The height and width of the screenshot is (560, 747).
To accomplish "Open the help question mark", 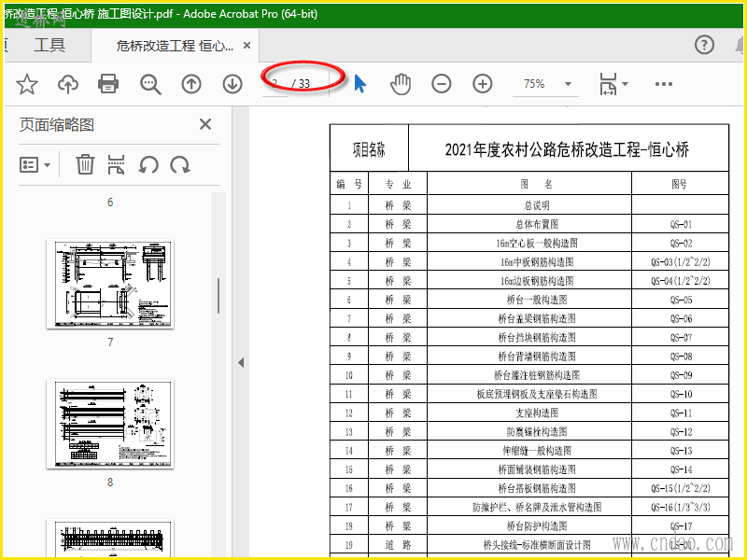I will 704,45.
